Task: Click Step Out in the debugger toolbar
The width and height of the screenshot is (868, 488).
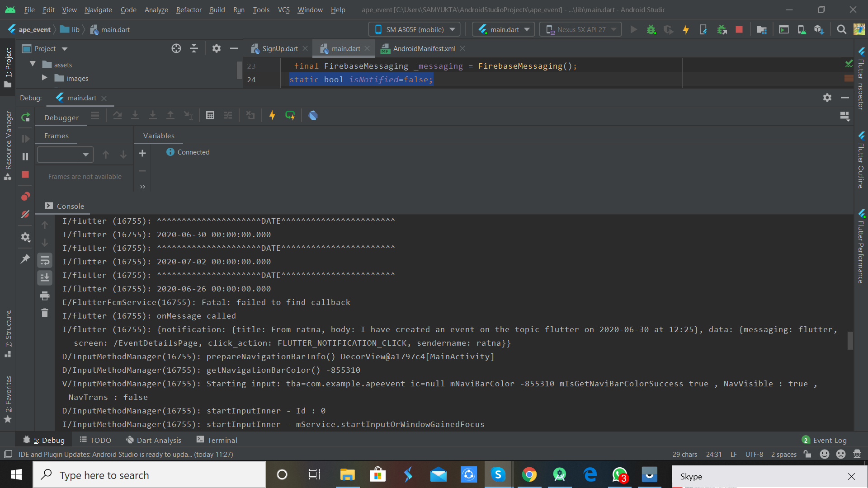Action: click(x=170, y=116)
